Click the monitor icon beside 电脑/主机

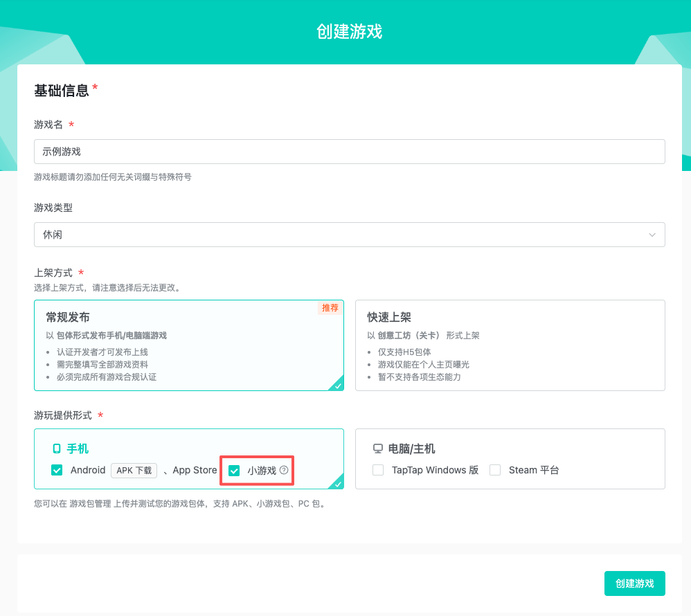[378, 449]
